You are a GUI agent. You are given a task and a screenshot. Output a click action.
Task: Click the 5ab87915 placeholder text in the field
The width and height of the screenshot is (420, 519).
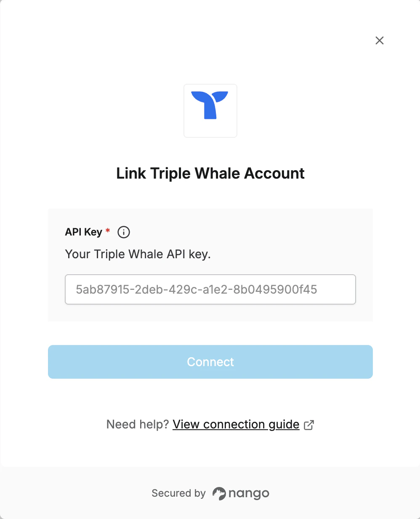[x=196, y=289]
